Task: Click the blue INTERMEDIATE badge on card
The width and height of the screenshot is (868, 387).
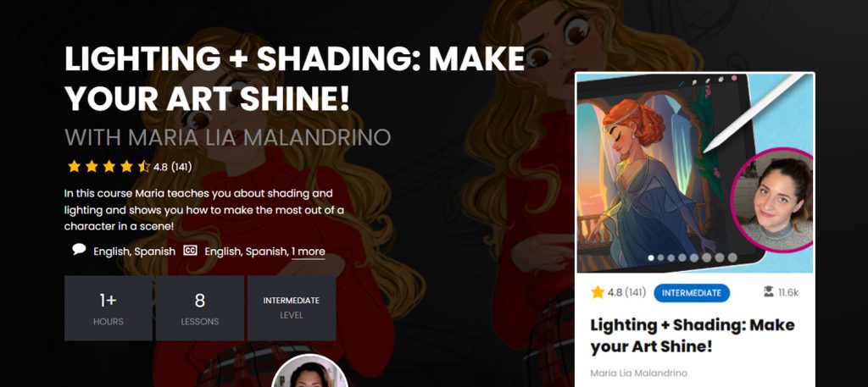Action: point(692,293)
